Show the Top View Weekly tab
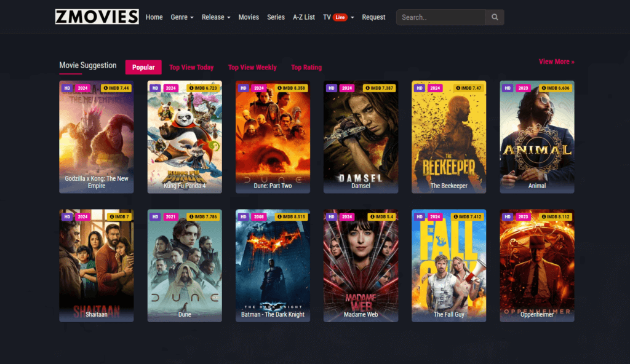 pos(252,67)
